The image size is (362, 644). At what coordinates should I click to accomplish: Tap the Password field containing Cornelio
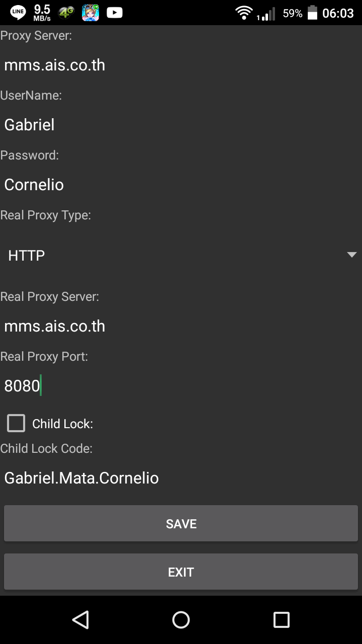(x=181, y=185)
